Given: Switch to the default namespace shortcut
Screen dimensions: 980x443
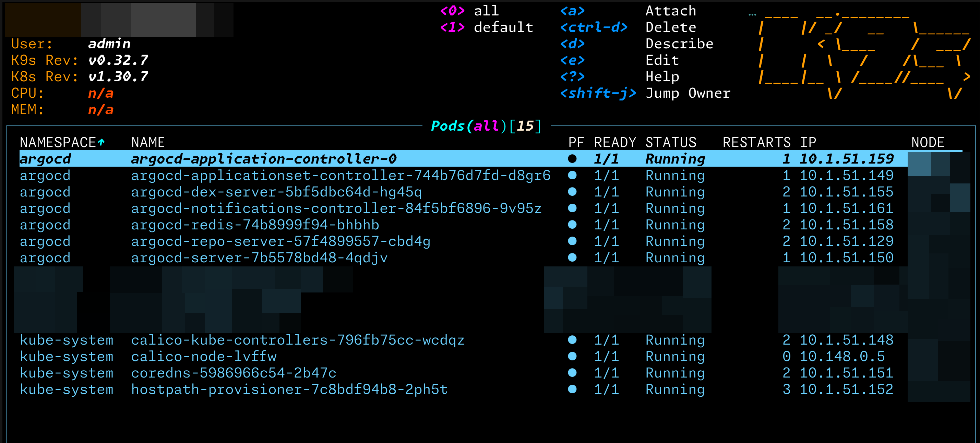Looking at the screenshot, I should click(x=503, y=27).
